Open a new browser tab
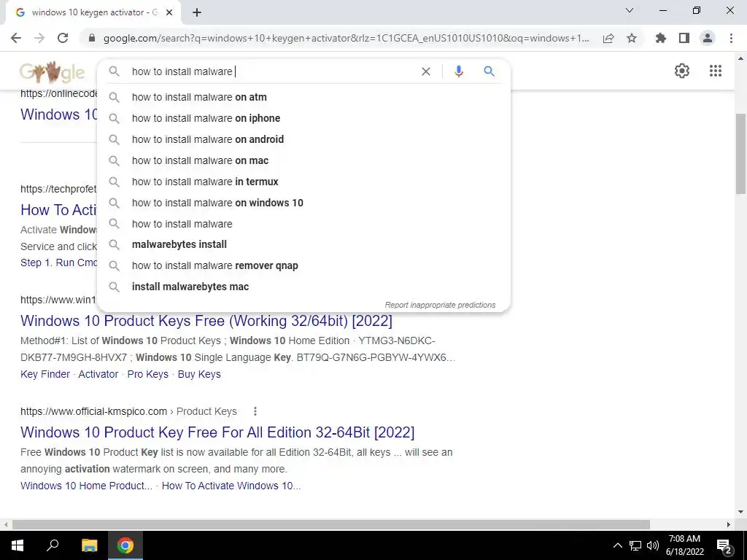Screen dimensions: 747x560 pyautogui.click(x=197, y=13)
